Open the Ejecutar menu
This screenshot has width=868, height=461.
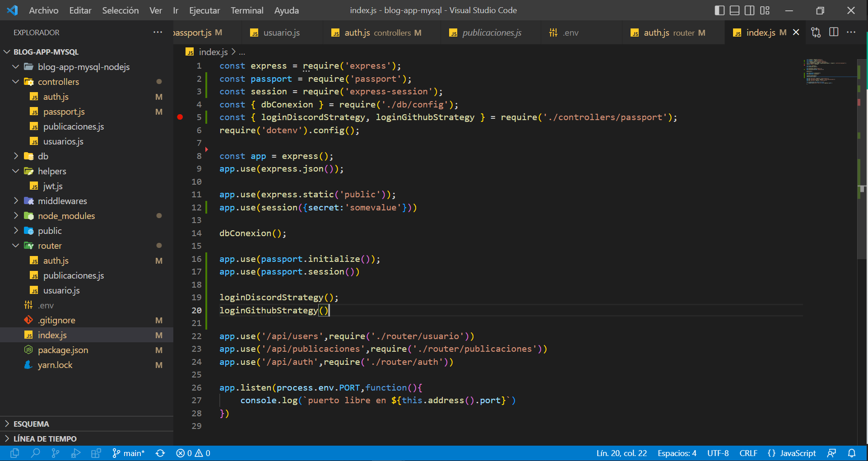tap(204, 10)
